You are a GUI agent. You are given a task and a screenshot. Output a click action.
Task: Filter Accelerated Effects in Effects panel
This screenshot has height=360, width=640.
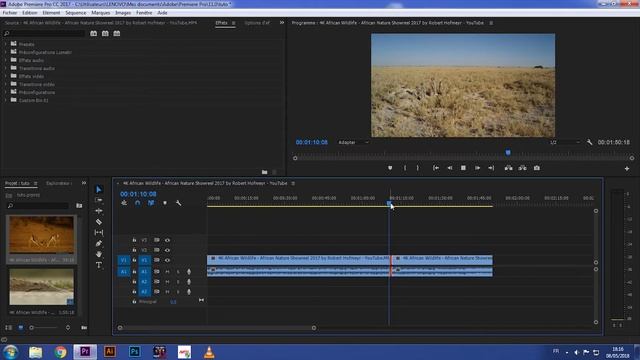pos(93,33)
